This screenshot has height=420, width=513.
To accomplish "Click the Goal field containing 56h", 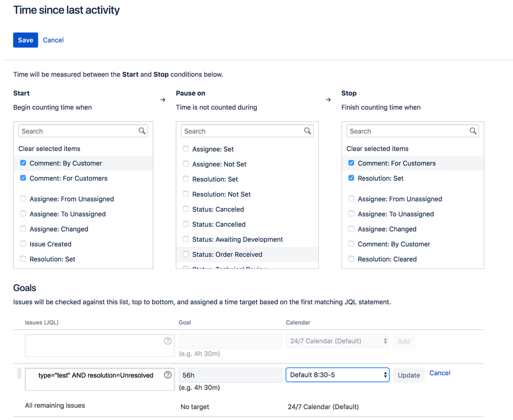I will [x=230, y=375].
